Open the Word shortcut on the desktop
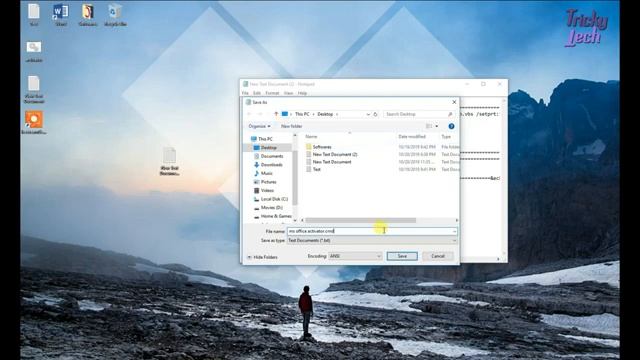This screenshot has height=360, width=640. [x=60, y=15]
